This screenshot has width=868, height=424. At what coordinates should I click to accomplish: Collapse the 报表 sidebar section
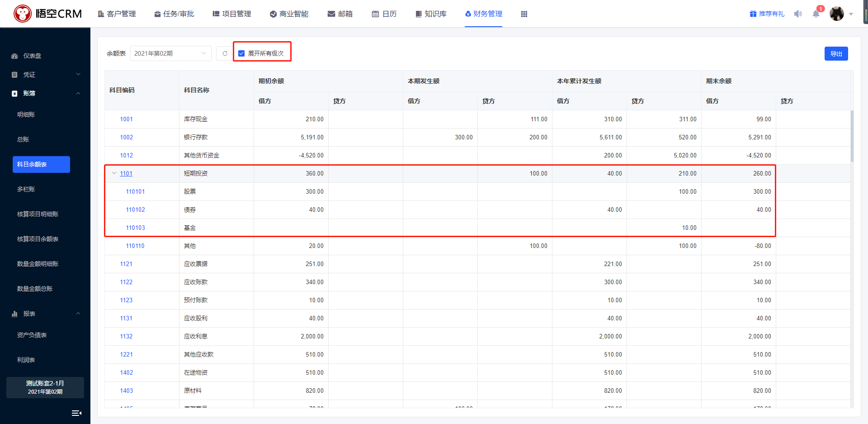pos(45,314)
